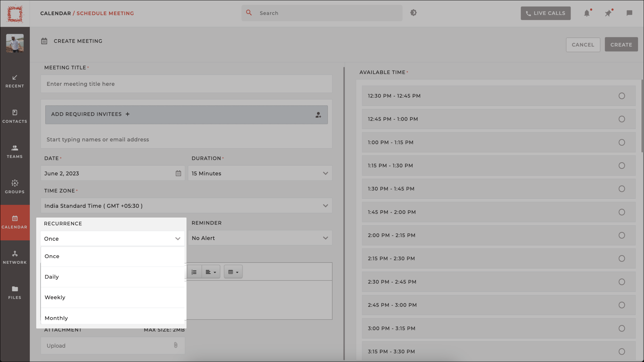Click the Live Calls button
Viewport: 644px width, 362px height.
click(545, 13)
